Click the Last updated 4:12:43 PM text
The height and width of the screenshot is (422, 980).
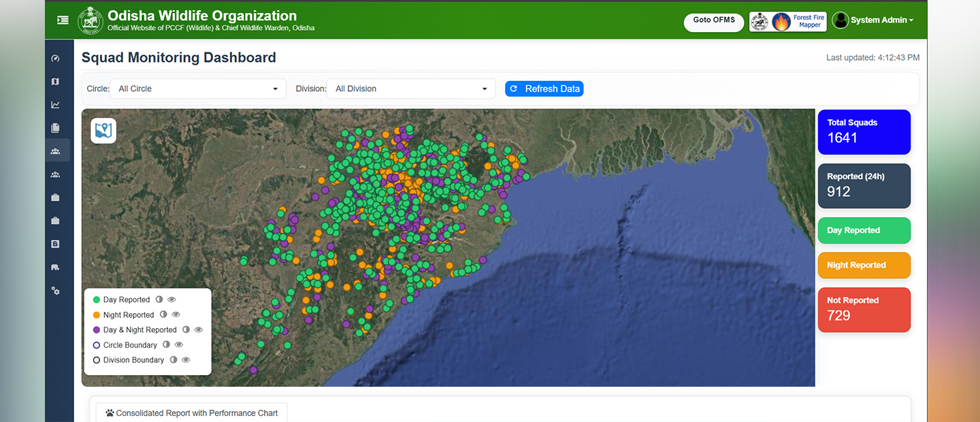pyautogui.click(x=872, y=58)
